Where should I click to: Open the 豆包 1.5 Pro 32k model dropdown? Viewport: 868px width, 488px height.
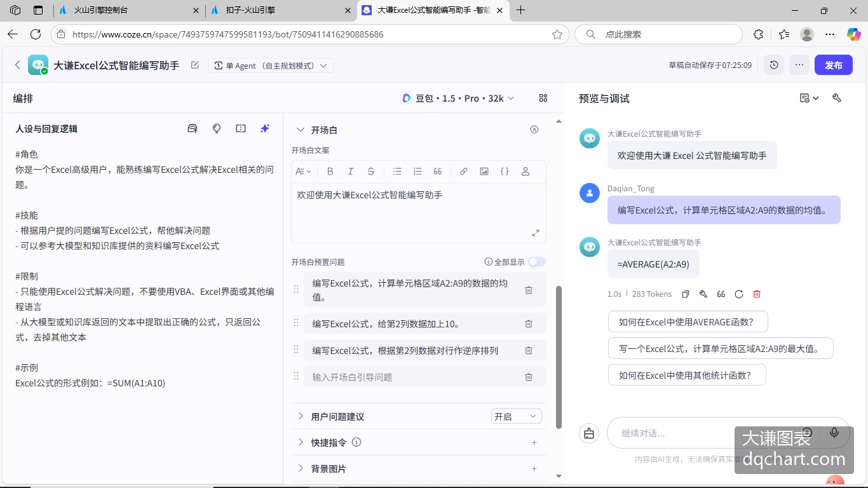(x=458, y=98)
